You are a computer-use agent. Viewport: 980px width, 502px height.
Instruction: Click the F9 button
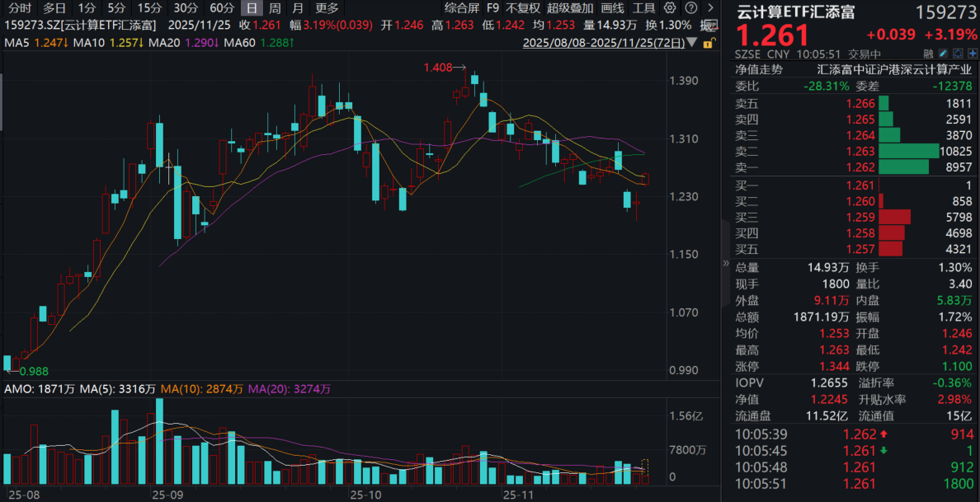point(492,7)
